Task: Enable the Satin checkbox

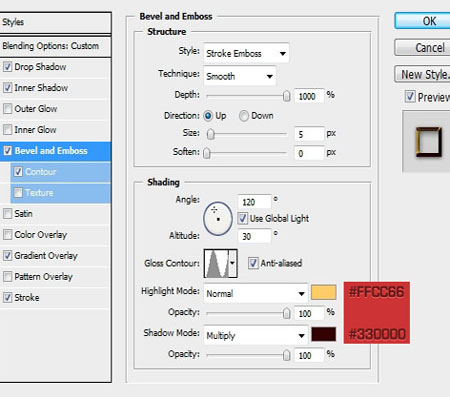Action: pos(7,214)
